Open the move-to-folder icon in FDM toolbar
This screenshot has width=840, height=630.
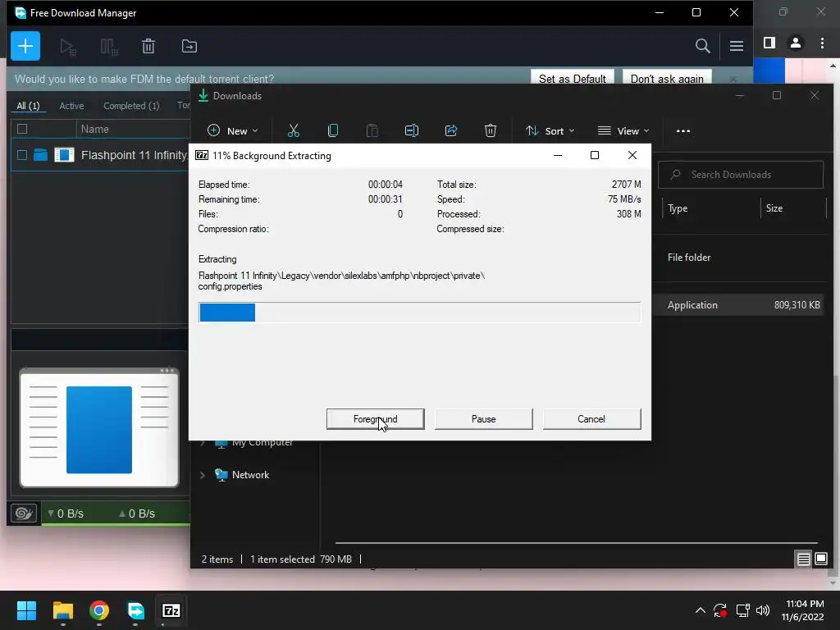pyautogui.click(x=189, y=47)
